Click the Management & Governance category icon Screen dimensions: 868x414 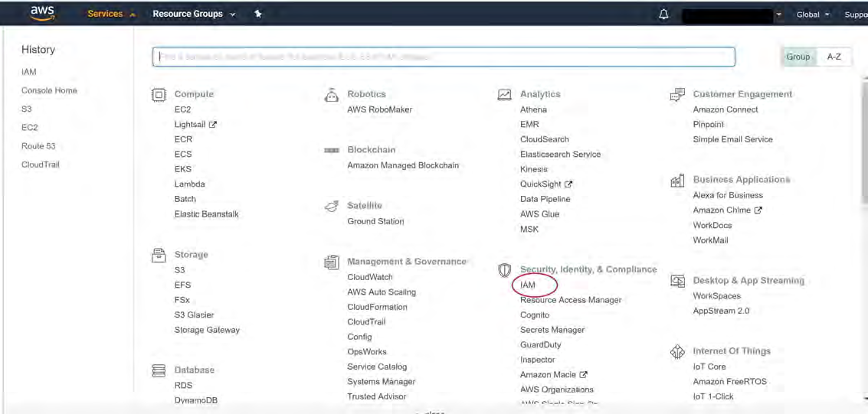pyautogui.click(x=331, y=262)
